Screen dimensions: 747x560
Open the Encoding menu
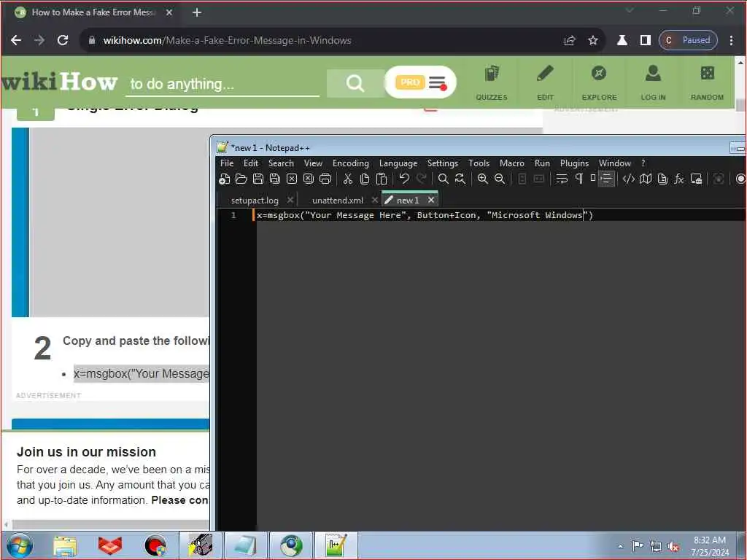pos(351,163)
